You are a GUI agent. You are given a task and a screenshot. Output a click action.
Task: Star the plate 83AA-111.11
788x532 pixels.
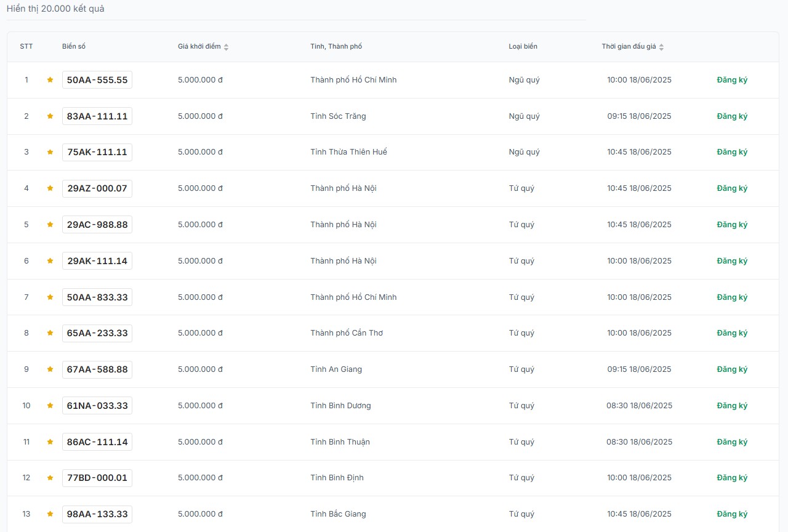[50, 116]
